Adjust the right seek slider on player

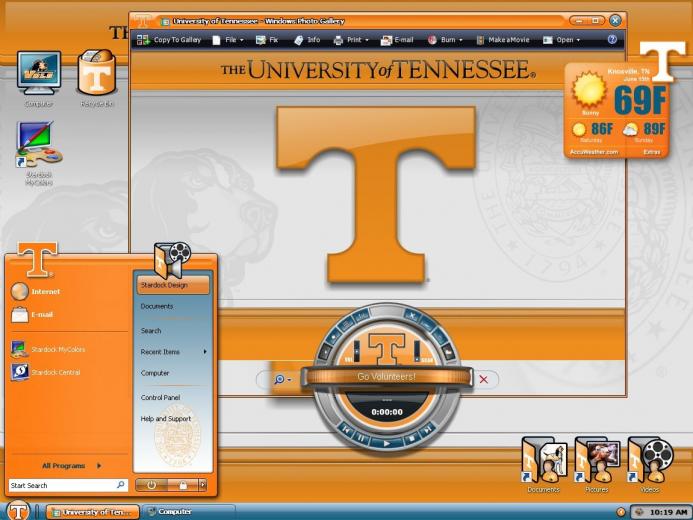point(417,351)
